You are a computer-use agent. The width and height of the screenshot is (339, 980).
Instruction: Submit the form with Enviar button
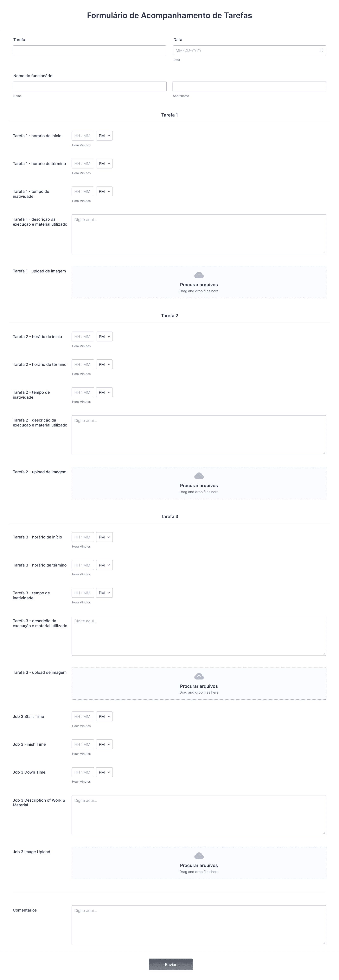(x=171, y=964)
